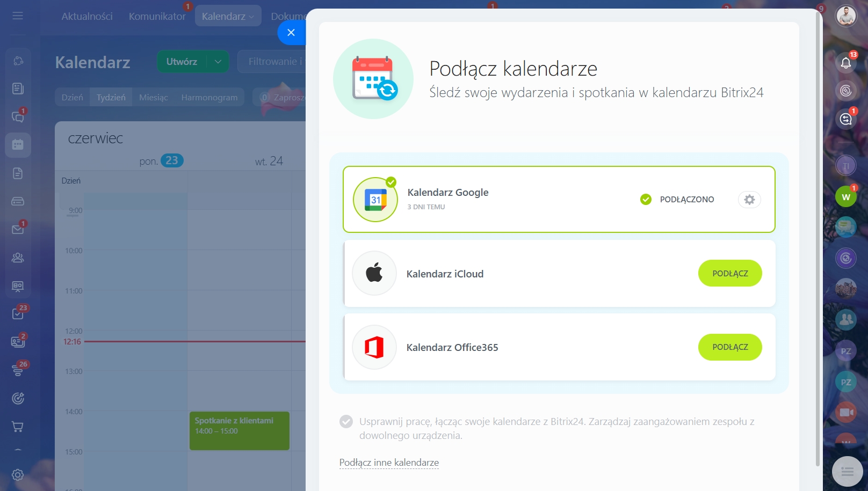Select the wt. 24 day header
This screenshot has height=491, width=868.
pyautogui.click(x=269, y=161)
